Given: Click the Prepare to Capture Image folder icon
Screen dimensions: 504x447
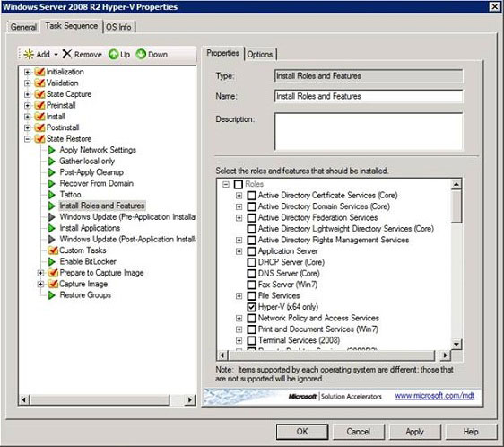Looking at the screenshot, I should (52, 273).
